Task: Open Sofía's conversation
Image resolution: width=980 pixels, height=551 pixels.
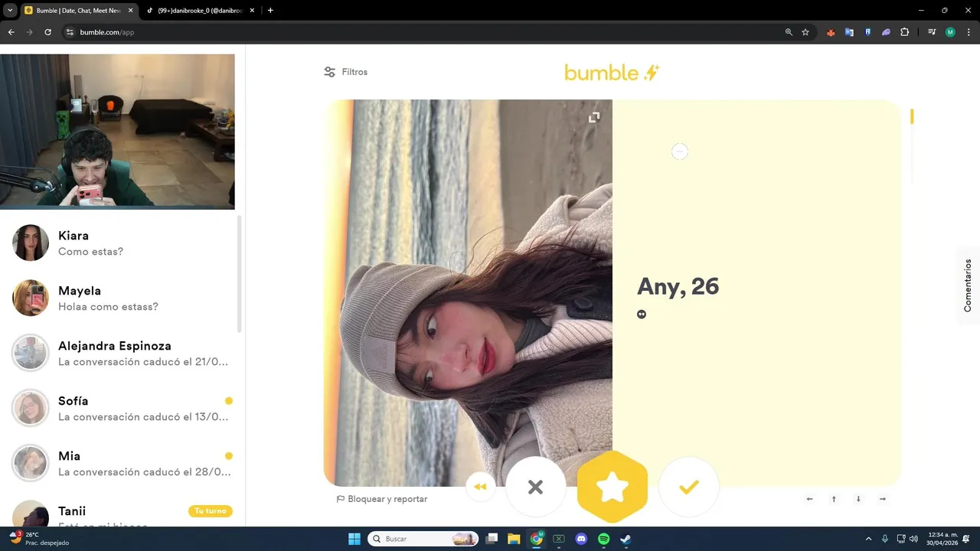Action: 122,408
